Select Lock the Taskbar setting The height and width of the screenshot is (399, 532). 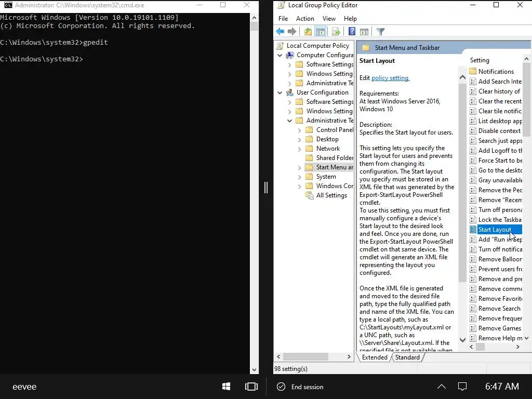(x=496, y=220)
